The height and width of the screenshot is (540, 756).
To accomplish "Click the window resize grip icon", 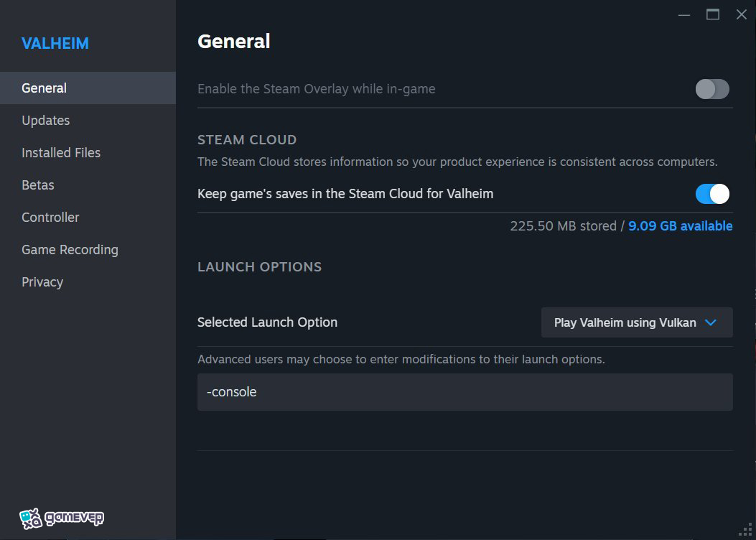I will coord(745,529).
